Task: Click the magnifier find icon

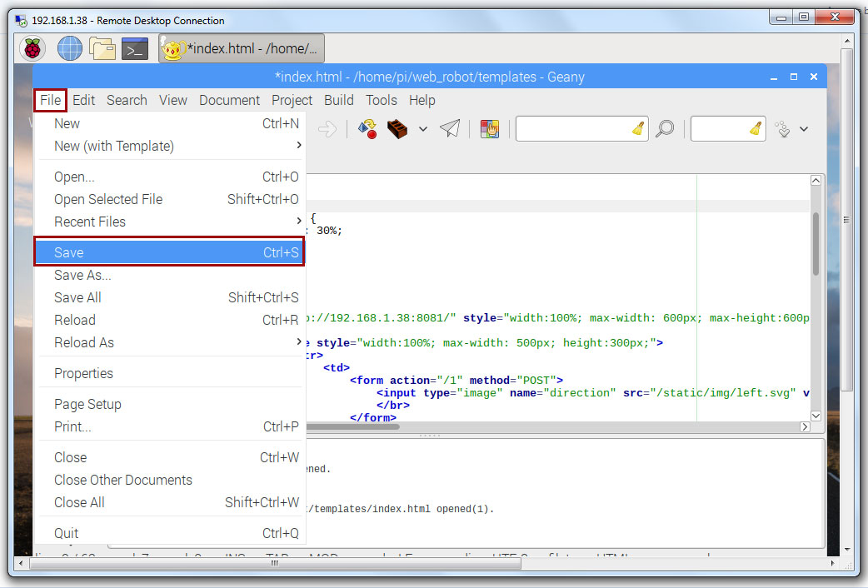Action: (x=665, y=129)
